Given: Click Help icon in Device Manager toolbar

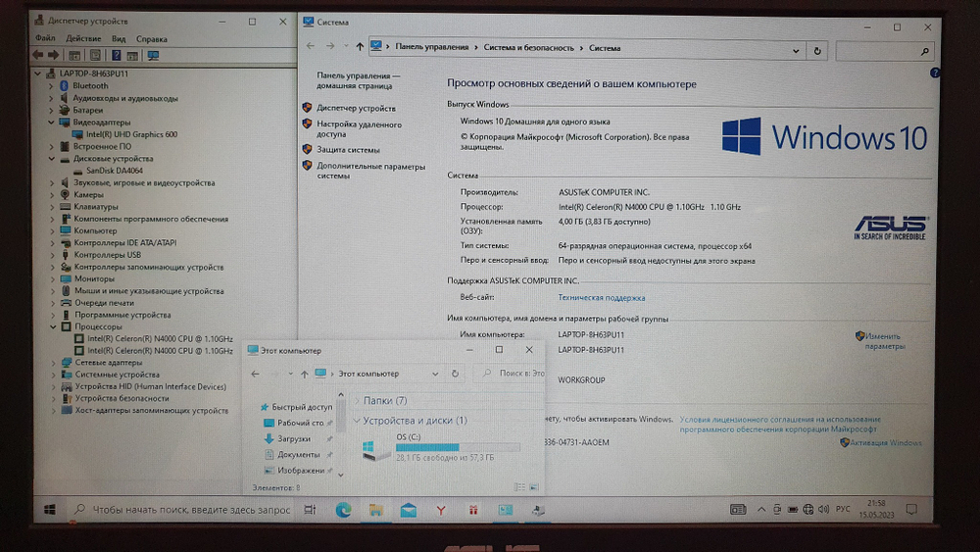Looking at the screenshot, I should pos(117,55).
